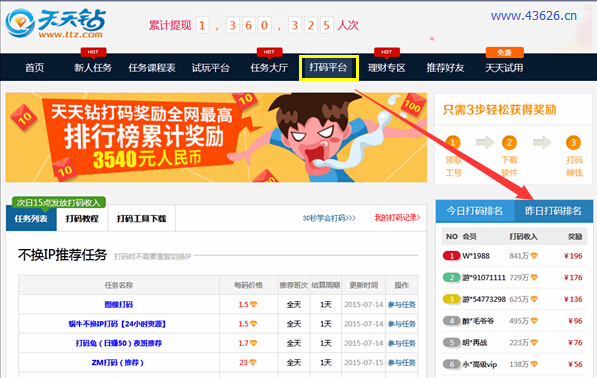Click the diamond icon beside 729万

tap(534, 278)
